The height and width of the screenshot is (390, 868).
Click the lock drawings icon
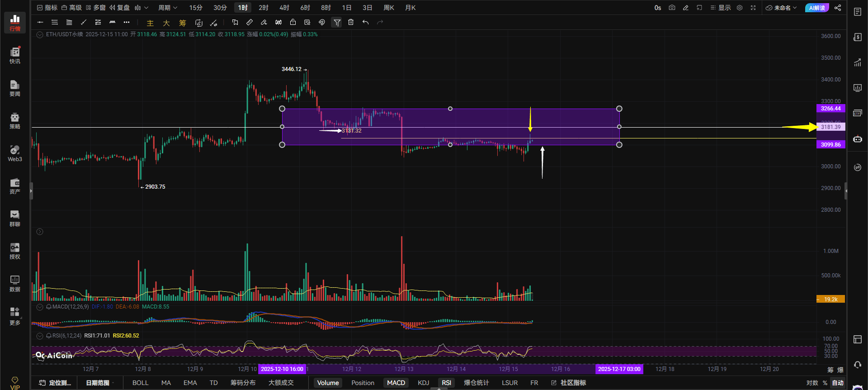(293, 22)
